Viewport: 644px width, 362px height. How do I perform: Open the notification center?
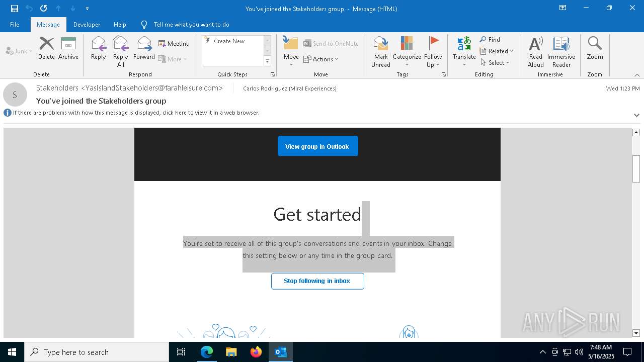[x=627, y=352]
